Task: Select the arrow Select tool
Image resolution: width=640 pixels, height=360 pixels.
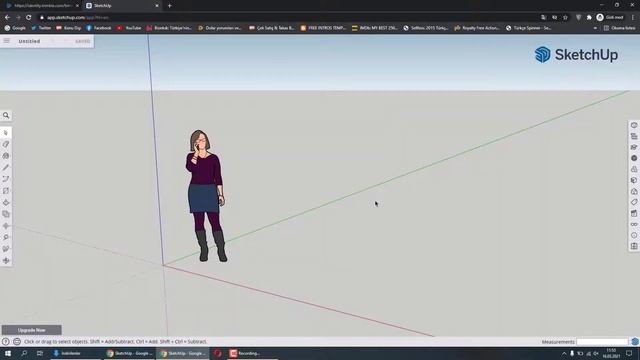Action: [x=6, y=133]
